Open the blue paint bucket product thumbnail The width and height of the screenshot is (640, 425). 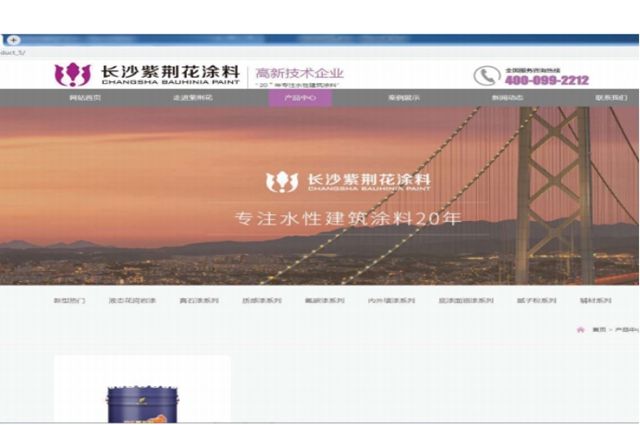click(x=142, y=389)
